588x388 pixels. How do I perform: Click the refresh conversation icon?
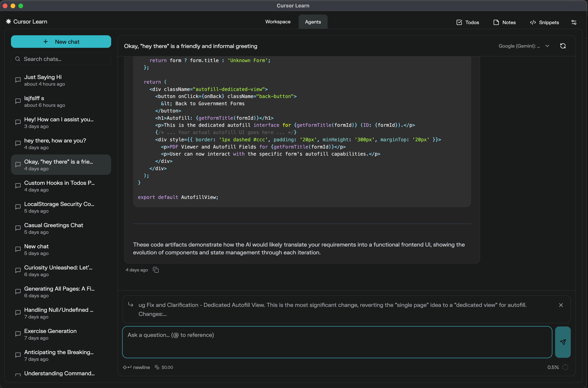[x=563, y=46]
